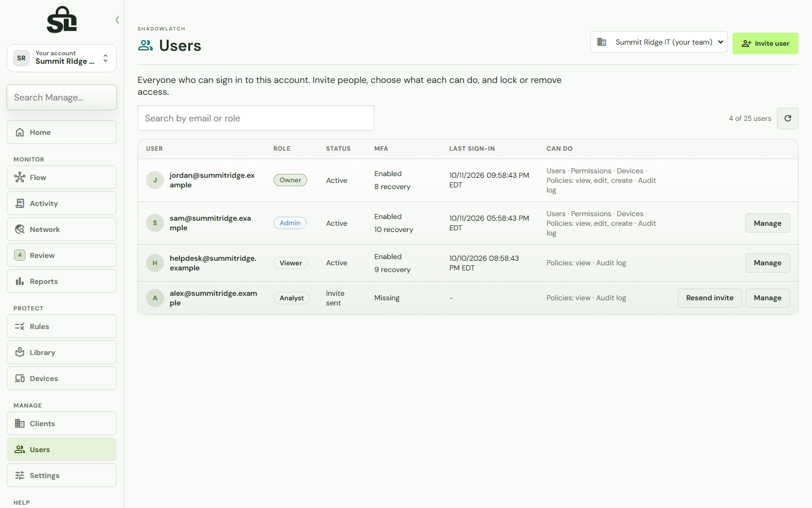The width and height of the screenshot is (812, 508).
Task: Click Resend invite for alex
Action: coord(709,298)
